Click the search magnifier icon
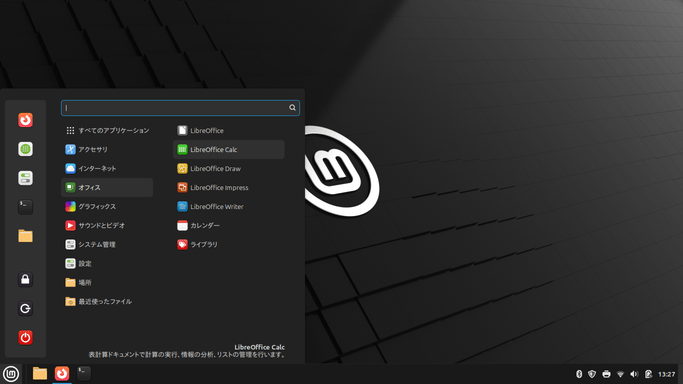 click(x=292, y=108)
